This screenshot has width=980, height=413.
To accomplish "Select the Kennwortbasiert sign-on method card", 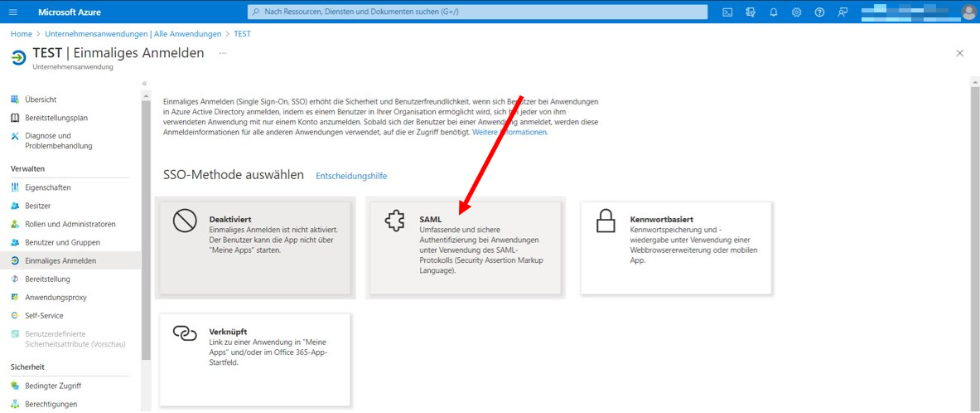I will [676, 248].
